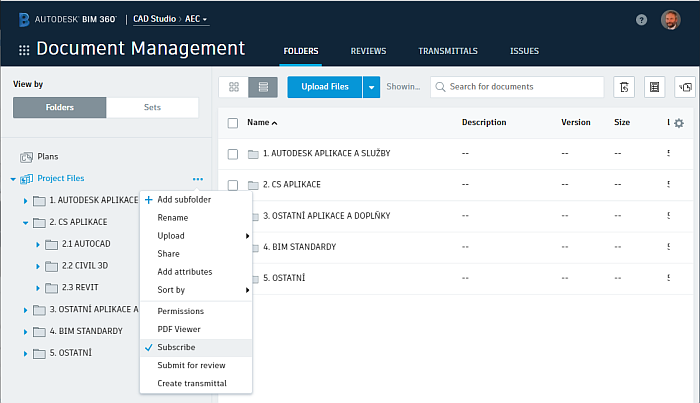
Task: Click folder icon of 2.1 AUTOCAD
Action: [x=51, y=245]
